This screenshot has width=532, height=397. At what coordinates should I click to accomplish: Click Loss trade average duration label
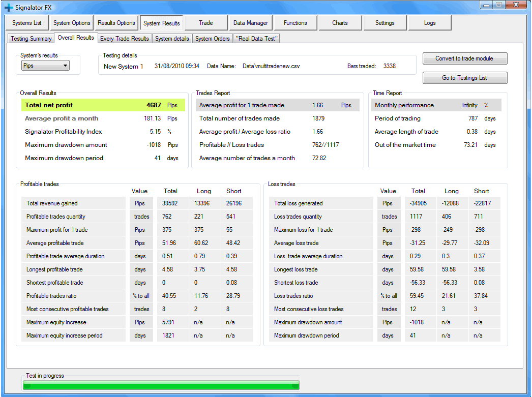[308, 256]
